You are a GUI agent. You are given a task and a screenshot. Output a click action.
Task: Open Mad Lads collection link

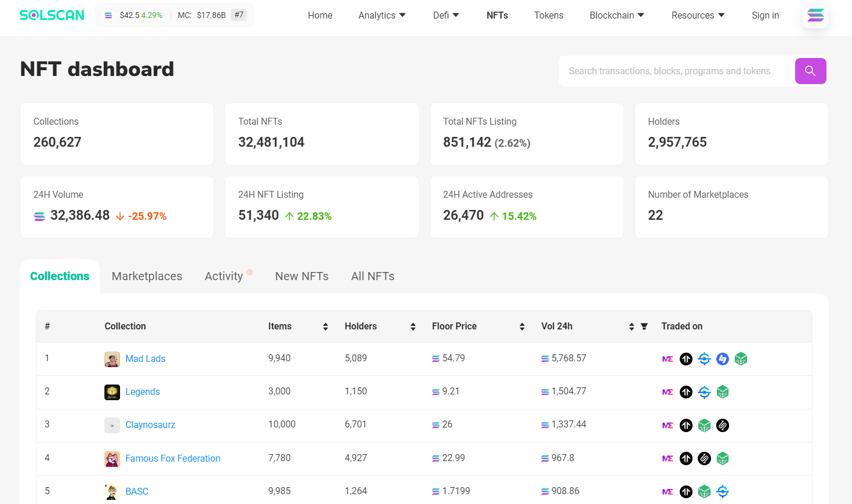click(x=146, y=359)
